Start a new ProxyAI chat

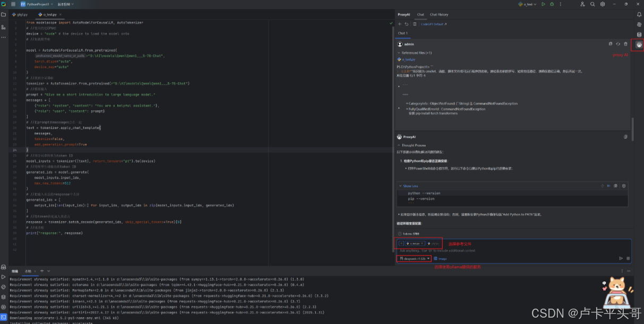coord(400,24)
